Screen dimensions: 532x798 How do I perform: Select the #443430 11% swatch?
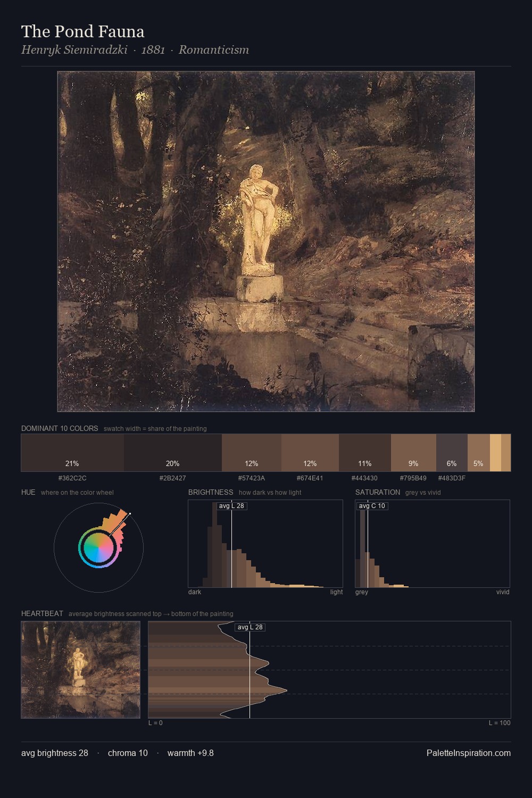point(365,453)
